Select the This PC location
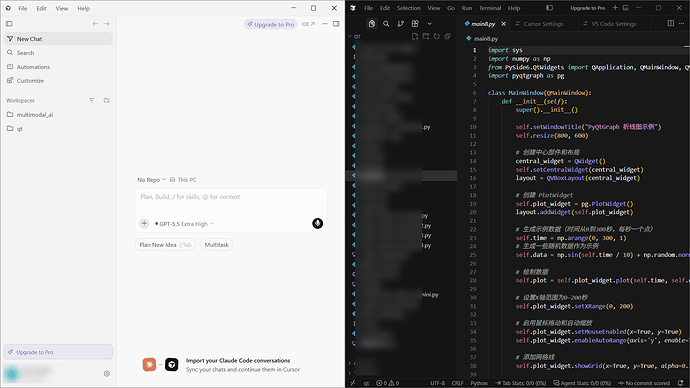690x388 pixels. pos(183,179)
